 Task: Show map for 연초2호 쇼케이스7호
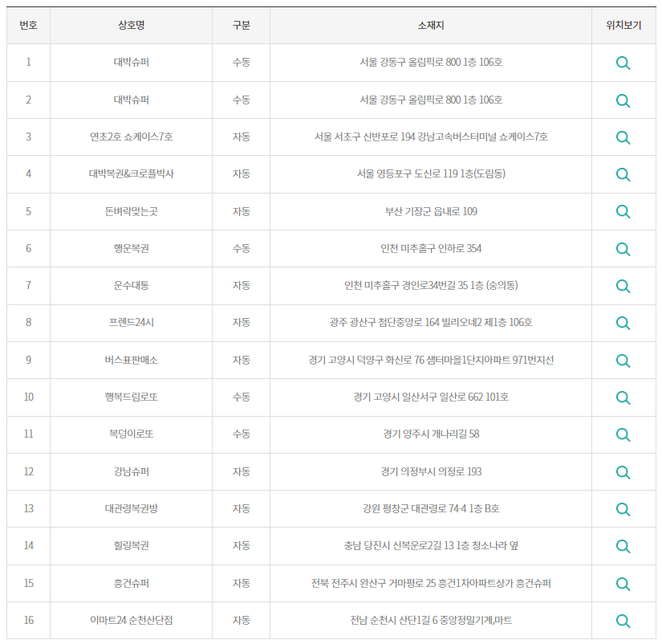click(623, 137)
